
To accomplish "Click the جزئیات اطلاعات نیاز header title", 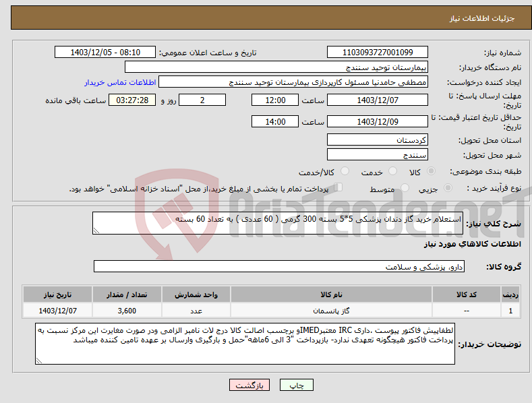I will point(482,18).
